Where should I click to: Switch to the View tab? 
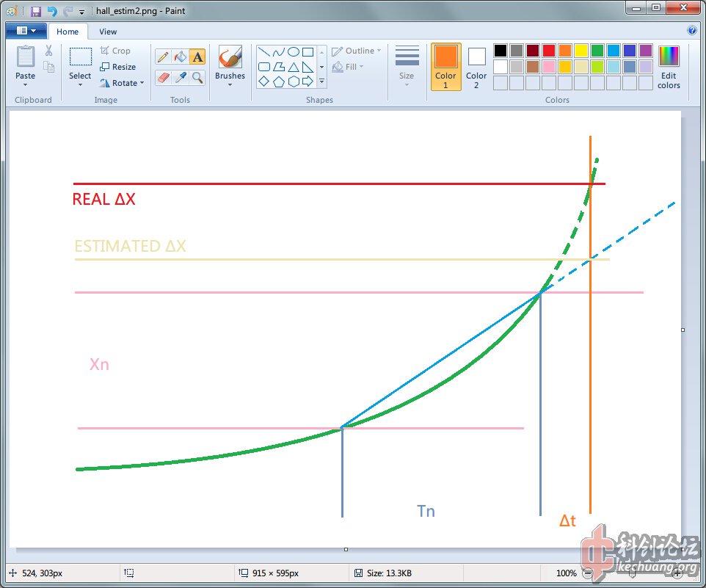click(108, 32)
